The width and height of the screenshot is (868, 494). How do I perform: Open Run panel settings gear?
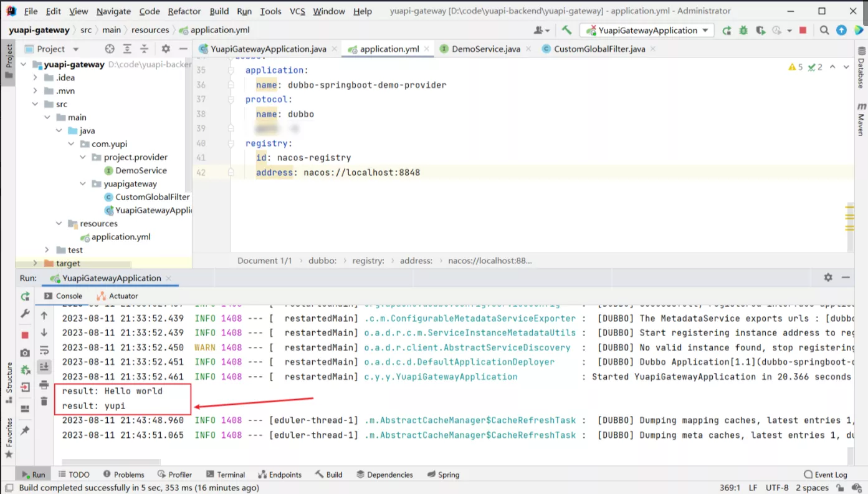(828, 278)
